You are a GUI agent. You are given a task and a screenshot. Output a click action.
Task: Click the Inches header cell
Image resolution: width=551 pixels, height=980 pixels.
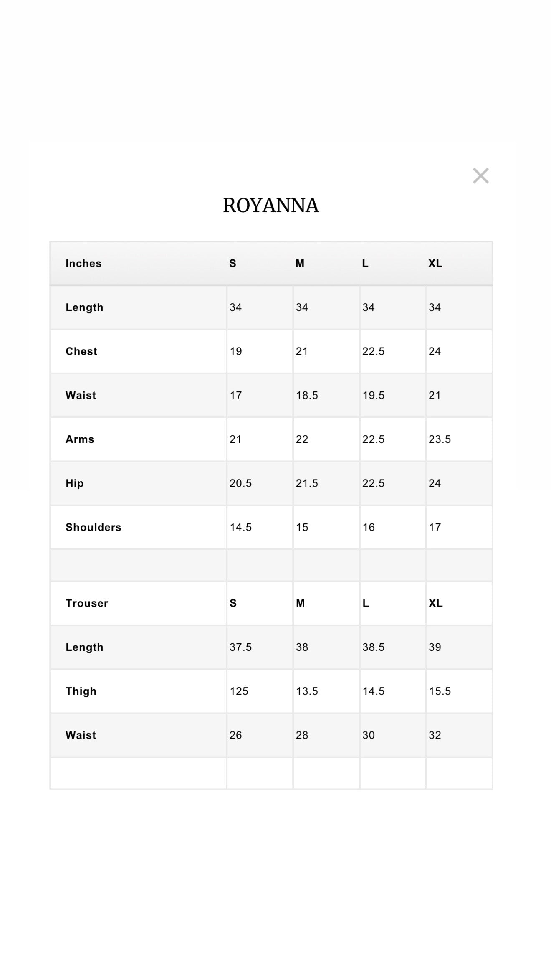(83, 263)
